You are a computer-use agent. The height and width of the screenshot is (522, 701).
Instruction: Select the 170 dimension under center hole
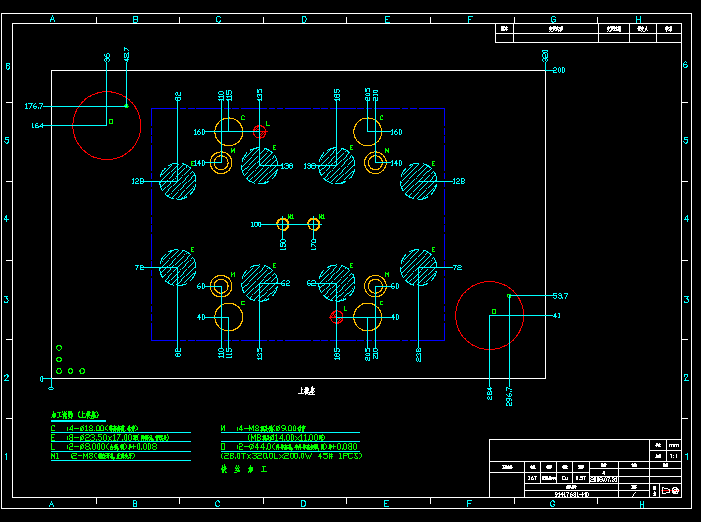click(313, 244)
